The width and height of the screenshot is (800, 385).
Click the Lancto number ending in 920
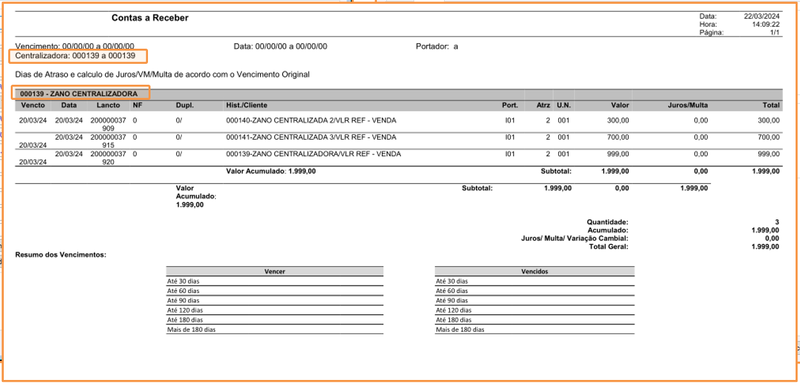pyautogui.click(x=108, y=158)
